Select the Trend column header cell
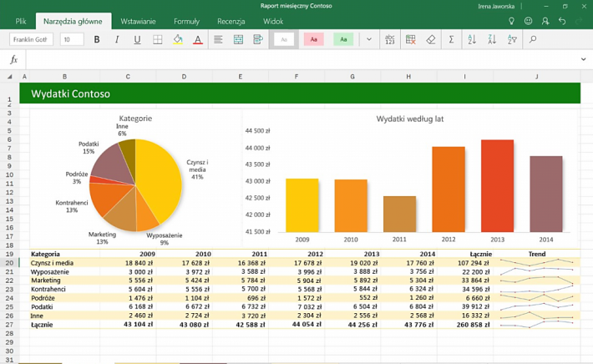The width and height of the screenshot is (593, 364). [537, 254]
